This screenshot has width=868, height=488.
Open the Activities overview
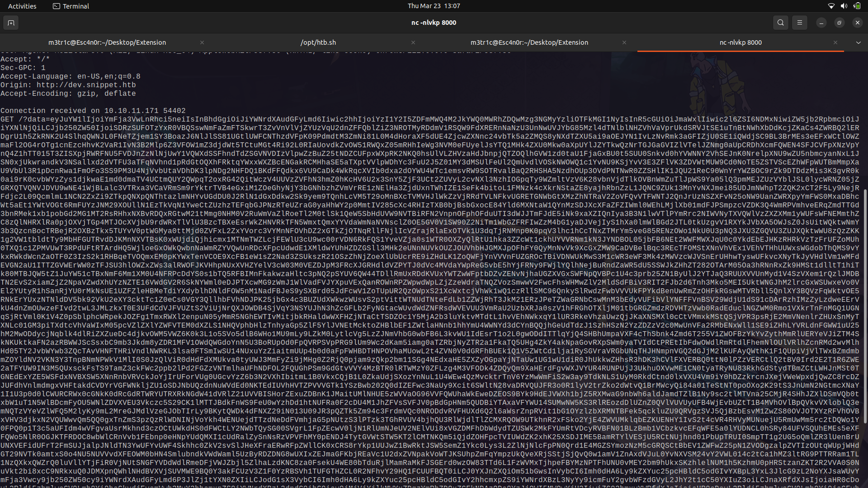coord(22,6)
